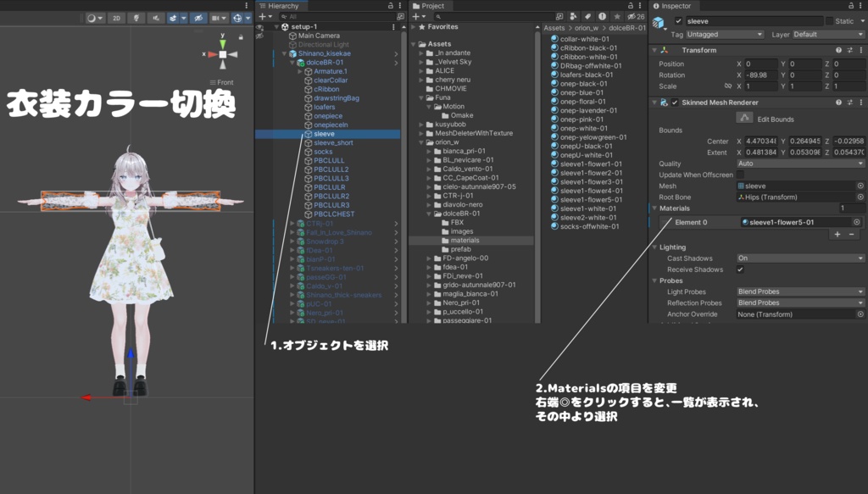
Task: Toggle 2D view mode in Scene
Action: point(116,18)
